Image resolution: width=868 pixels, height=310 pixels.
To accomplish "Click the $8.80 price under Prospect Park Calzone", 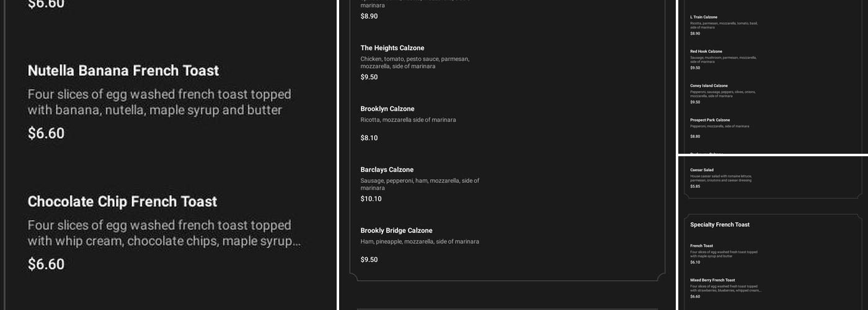I will [695, 136].
